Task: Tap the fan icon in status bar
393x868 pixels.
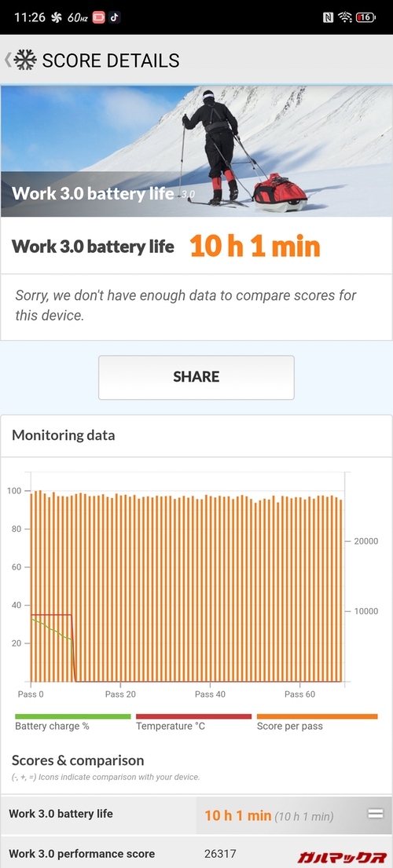Action: click(56, 18)
